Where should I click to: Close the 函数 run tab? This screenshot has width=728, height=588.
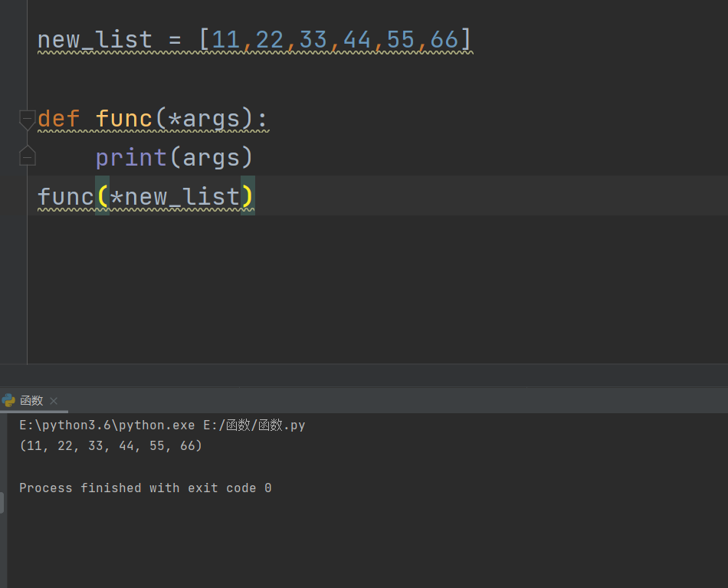[54, 401]
